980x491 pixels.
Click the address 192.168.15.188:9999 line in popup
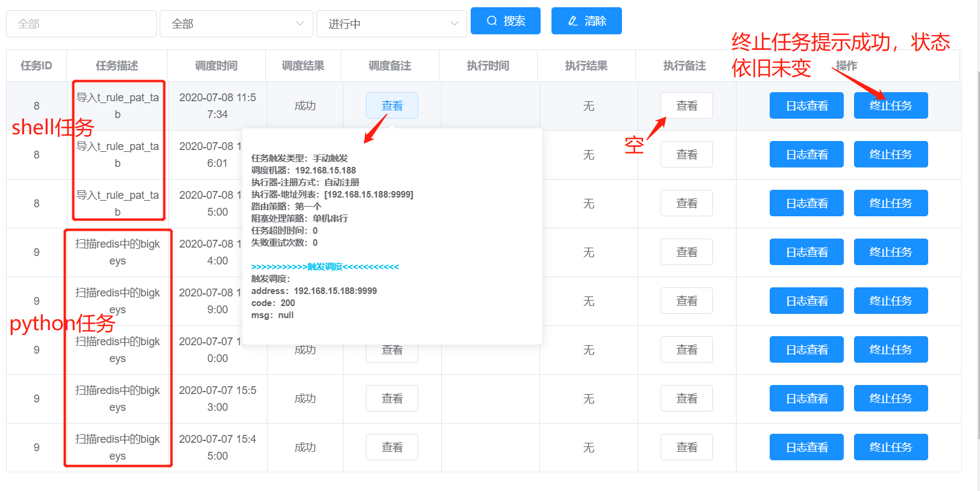pos(314,291)
